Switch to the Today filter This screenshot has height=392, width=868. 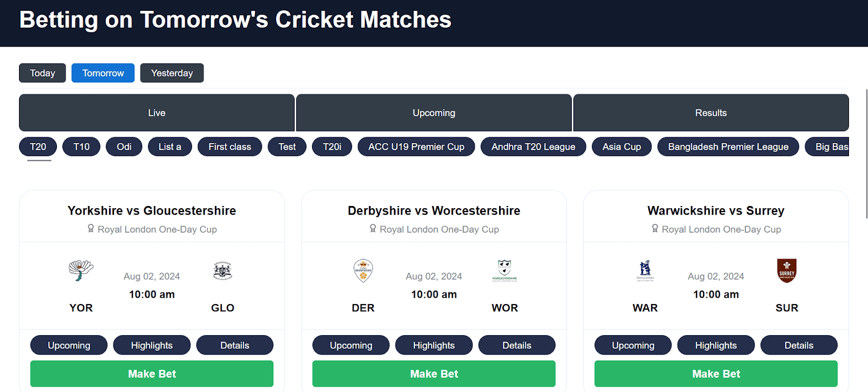[42, 73]
